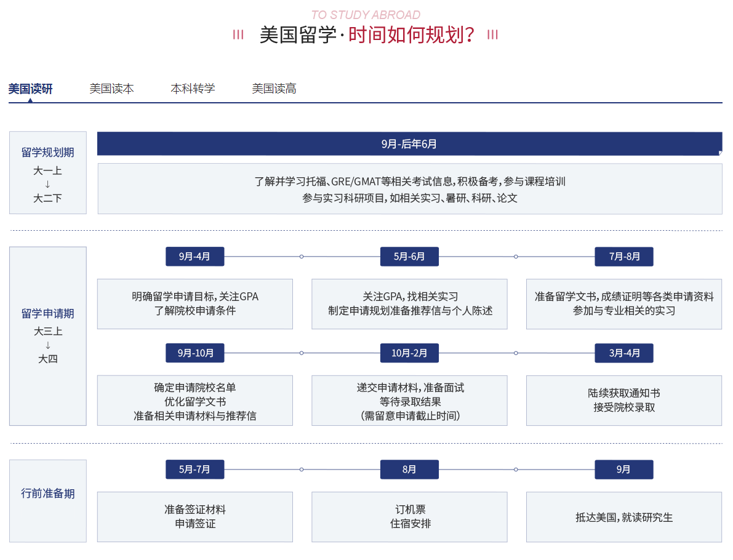Select the 9月-4月 timeline badge
Viewport: 733px width, 560px height.
(194, 257)
